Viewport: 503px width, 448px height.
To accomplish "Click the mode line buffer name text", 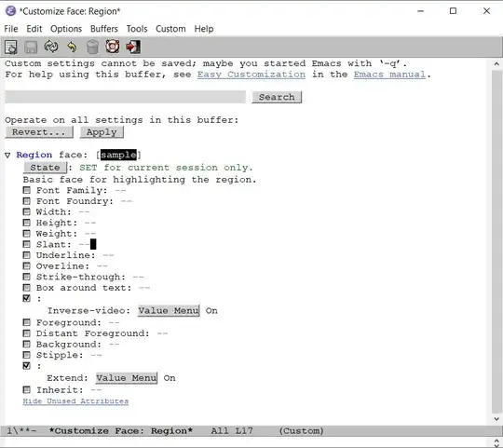I will point(120,430).
